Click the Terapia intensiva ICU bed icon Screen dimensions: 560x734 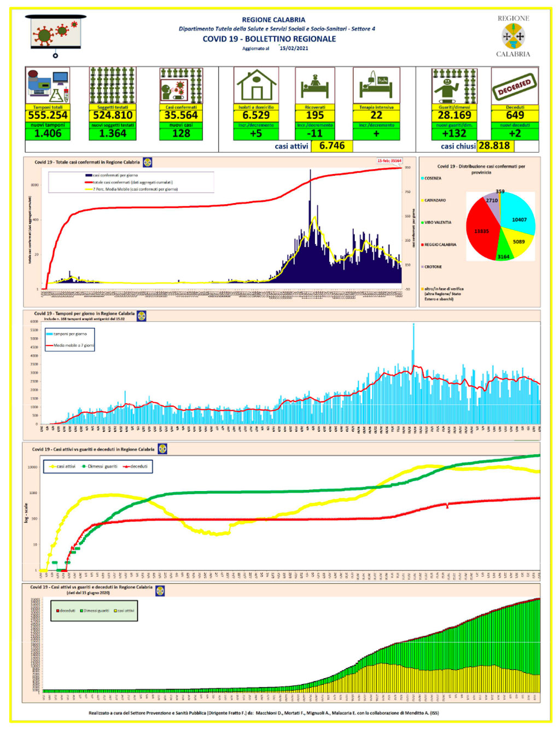coord(376,86)
